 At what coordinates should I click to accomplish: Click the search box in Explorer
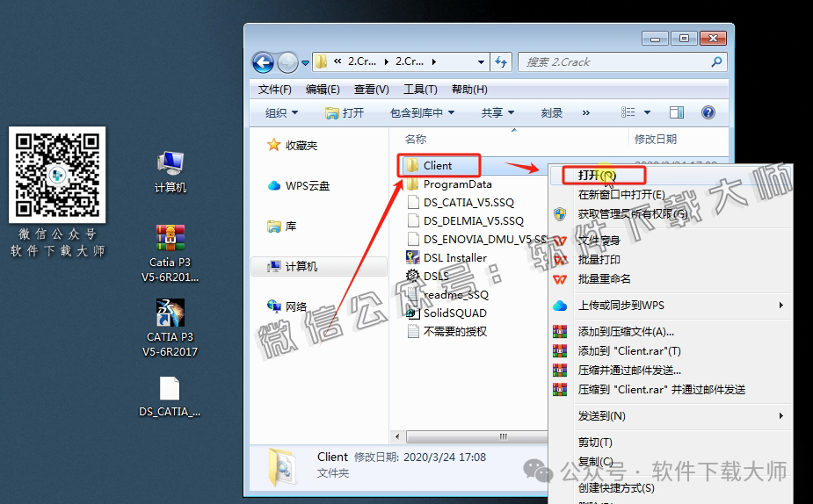622,62
